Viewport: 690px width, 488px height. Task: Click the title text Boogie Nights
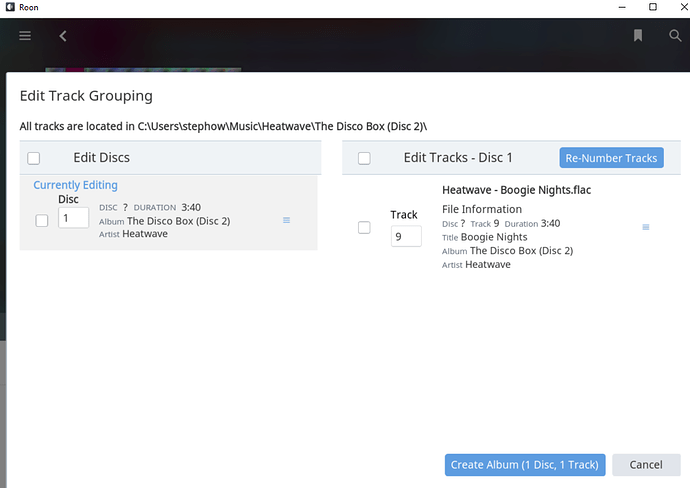[494, 237]
